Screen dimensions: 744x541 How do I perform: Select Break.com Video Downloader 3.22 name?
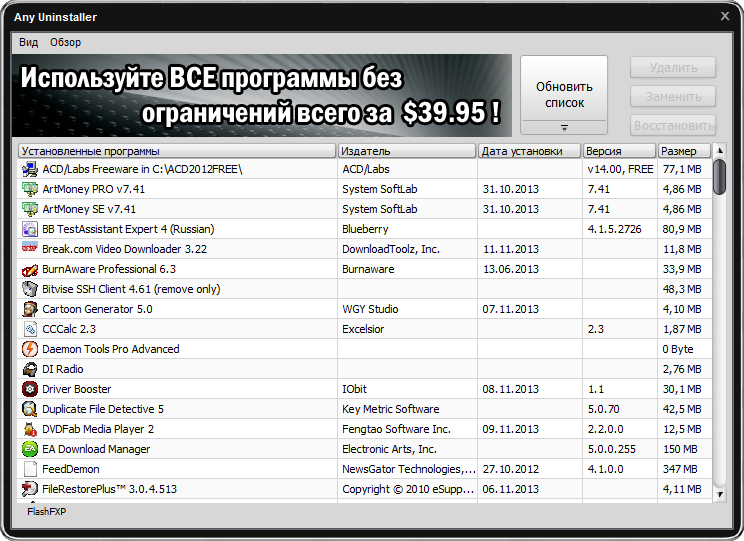click(x=125, y=249)
